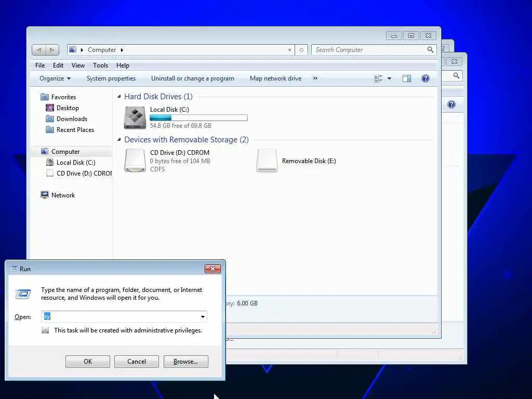Maximize the Computer window
The width and height of the screenshot is (532, 399).
tap(411, 36)
